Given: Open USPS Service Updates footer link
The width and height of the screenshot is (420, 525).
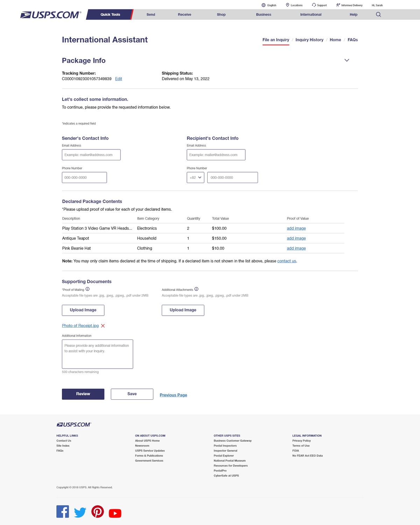Looking at the screenshot, I should (150, 451).
